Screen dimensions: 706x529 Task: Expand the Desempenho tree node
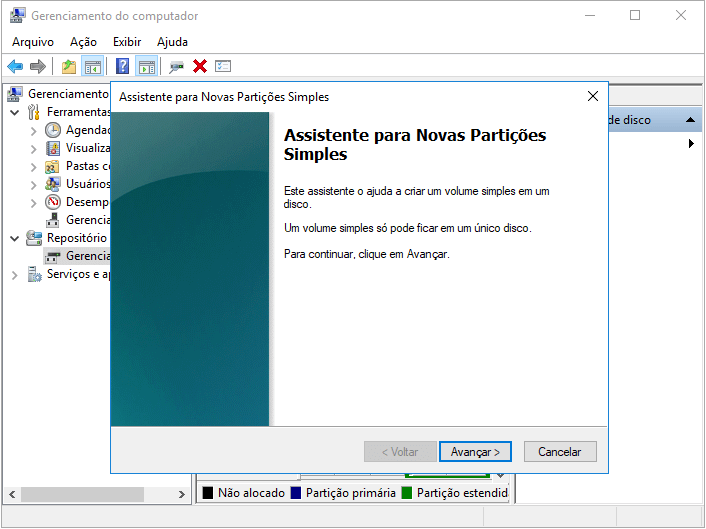33,203
